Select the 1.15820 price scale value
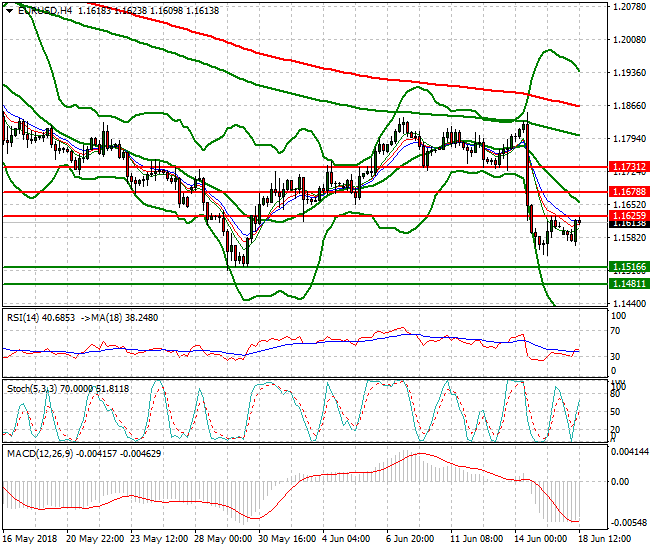The image size is (650, 550). pyautogui.click(x=629, y=237)
